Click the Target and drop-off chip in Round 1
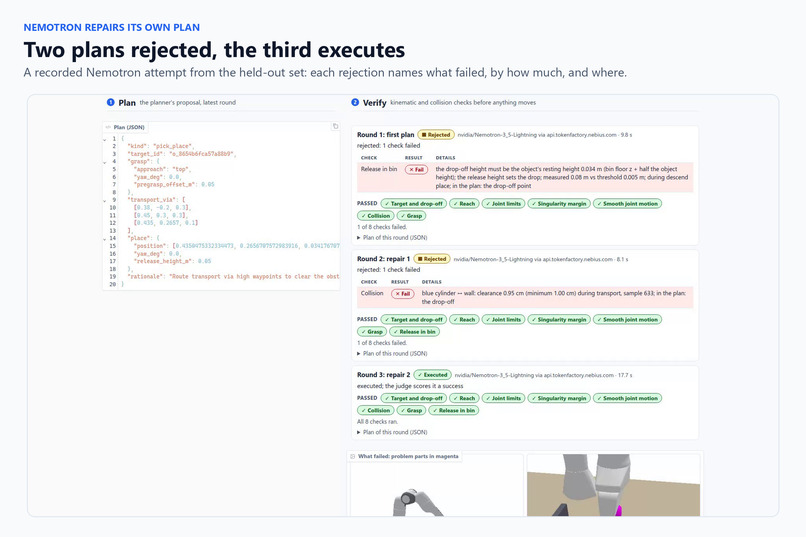The image size is (806, 537). (x=414, y=204)
